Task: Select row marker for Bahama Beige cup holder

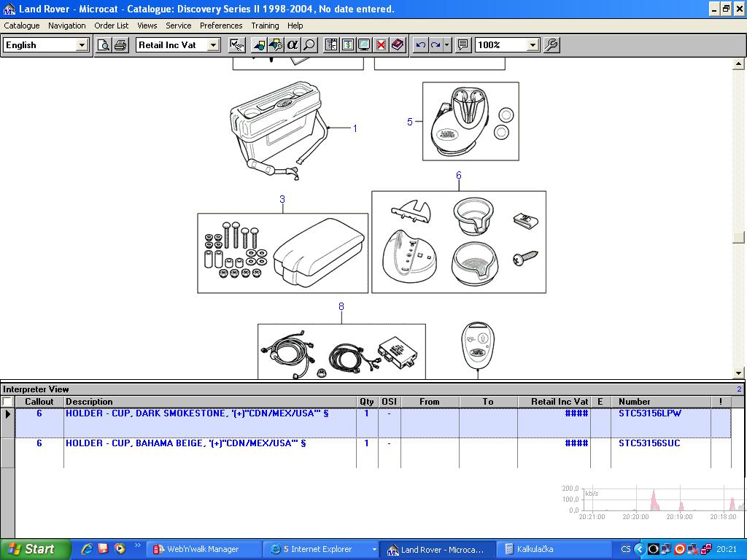Action: [8, 452]
